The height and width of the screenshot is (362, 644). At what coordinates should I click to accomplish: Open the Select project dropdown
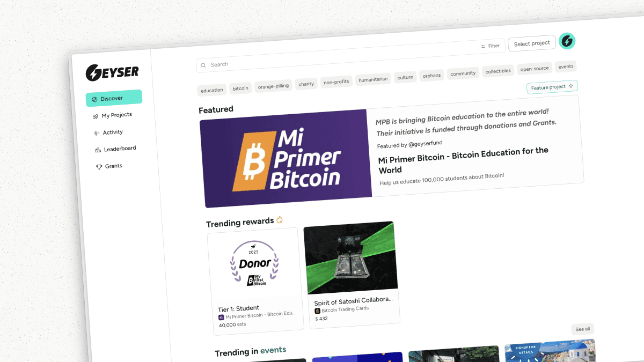pos(531,43)
